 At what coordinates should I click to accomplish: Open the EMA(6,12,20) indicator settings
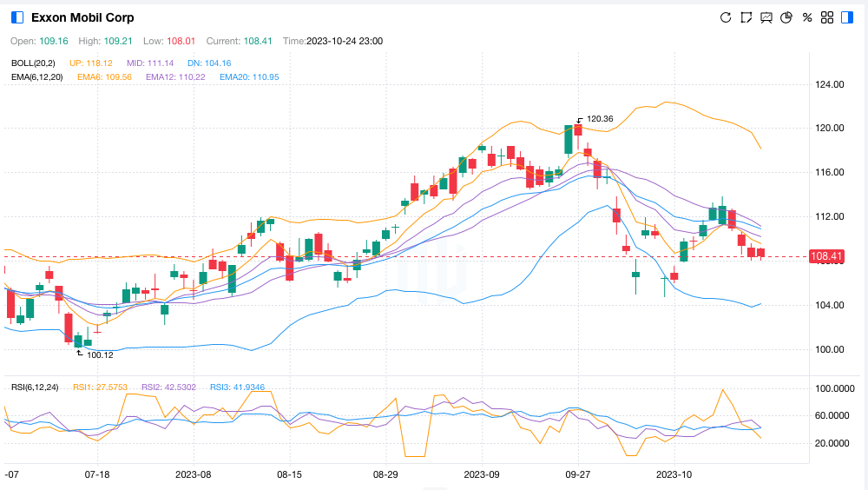pyautogui.click(x=36, y=77)
